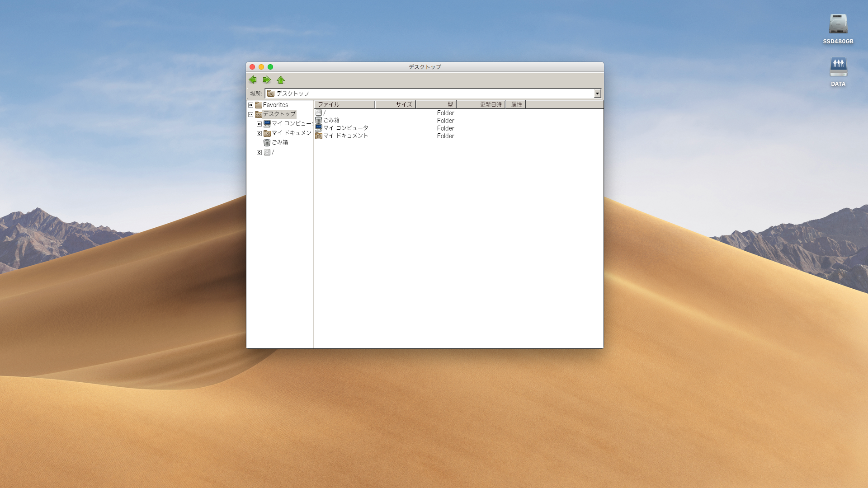Click the green Forward arrow icon
868x488 pixels.
click(x=267, y=80)
